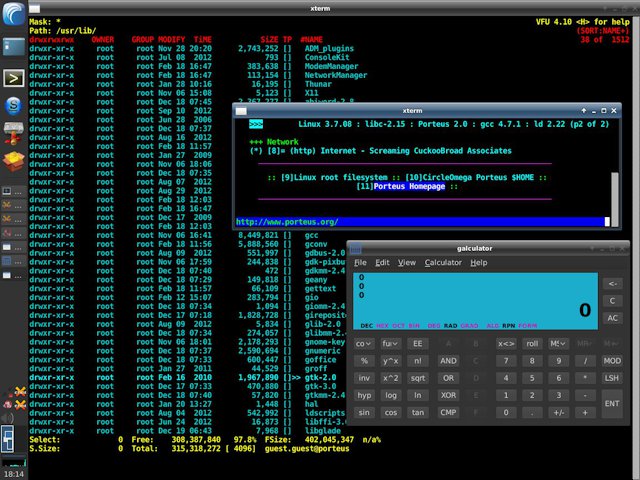This screenshot has width=640, height=480.
Task: Click the x<>y swap button
Action: click(506, 344)
